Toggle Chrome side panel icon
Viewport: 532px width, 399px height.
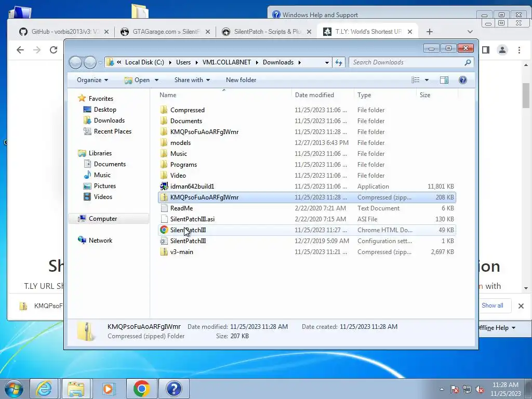(486, 50)
